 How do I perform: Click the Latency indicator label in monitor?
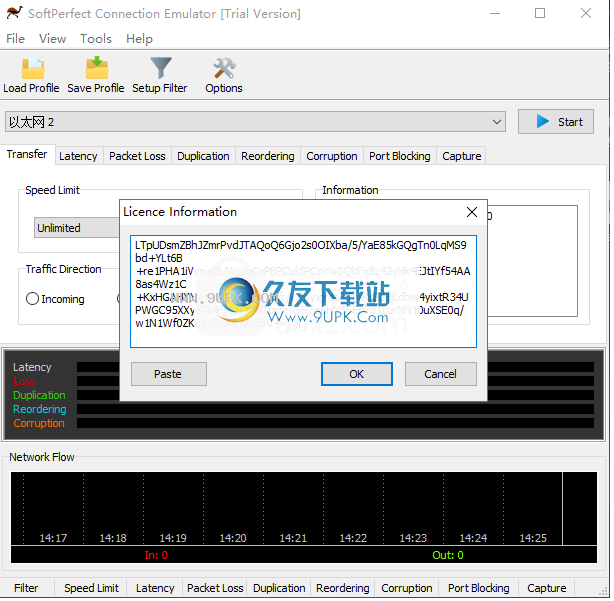(x=32, y=367)
